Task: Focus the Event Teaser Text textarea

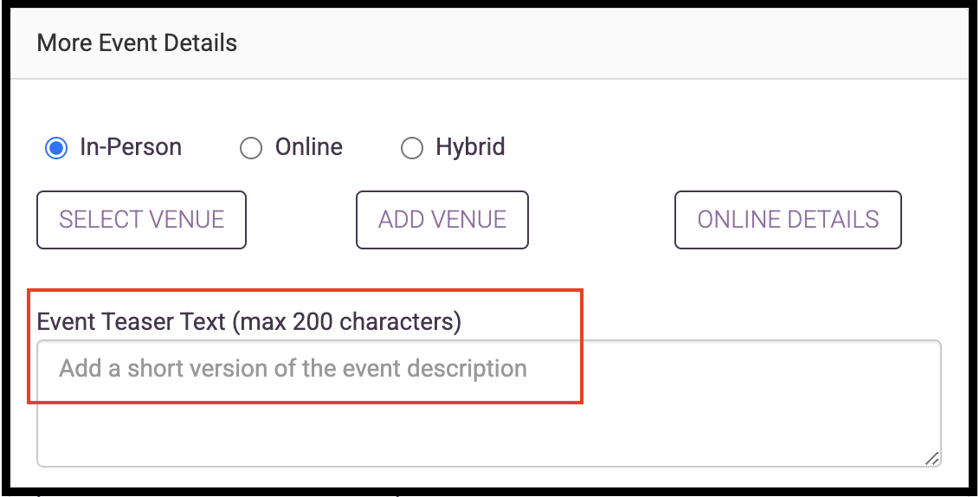Action: [489, 403]
